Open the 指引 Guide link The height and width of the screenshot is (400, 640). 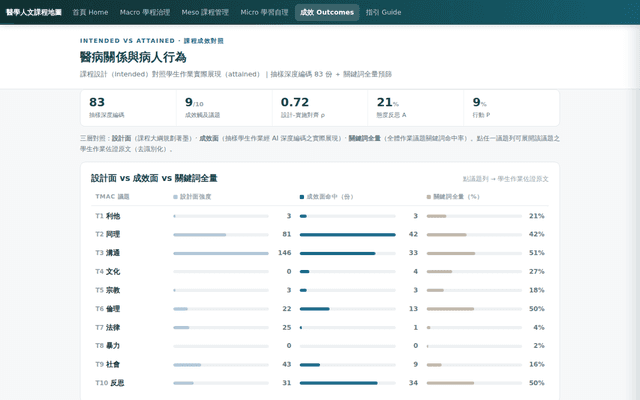click(x=383, y=12)
